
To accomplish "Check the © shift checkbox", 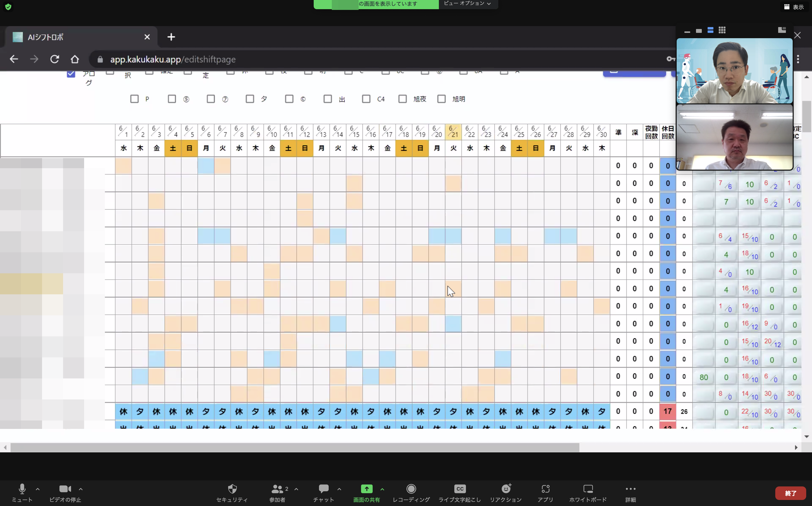I will (289, 99).
